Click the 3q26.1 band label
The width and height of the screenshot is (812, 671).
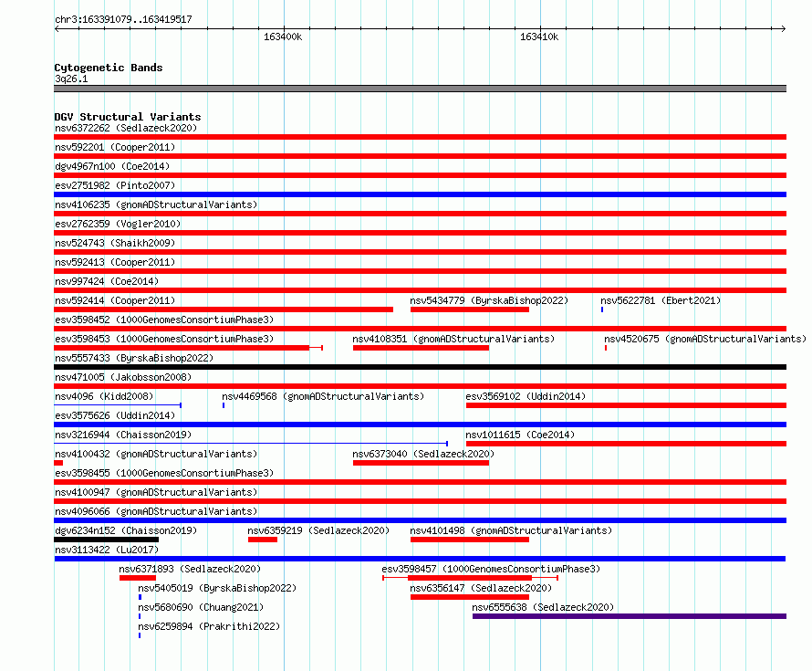[x=71, y=79]
